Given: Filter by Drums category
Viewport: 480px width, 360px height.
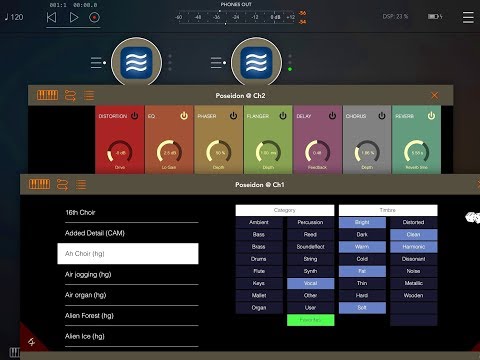Looking at the screenshot, I should [x=259, y=259].
